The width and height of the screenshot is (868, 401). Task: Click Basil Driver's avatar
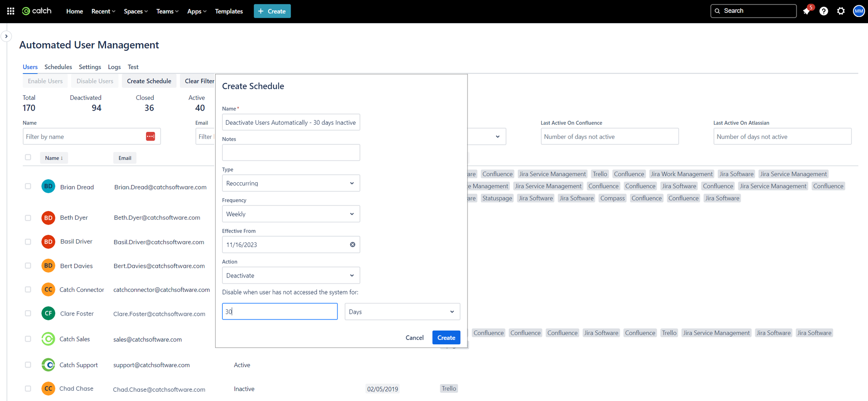point(48,241)
